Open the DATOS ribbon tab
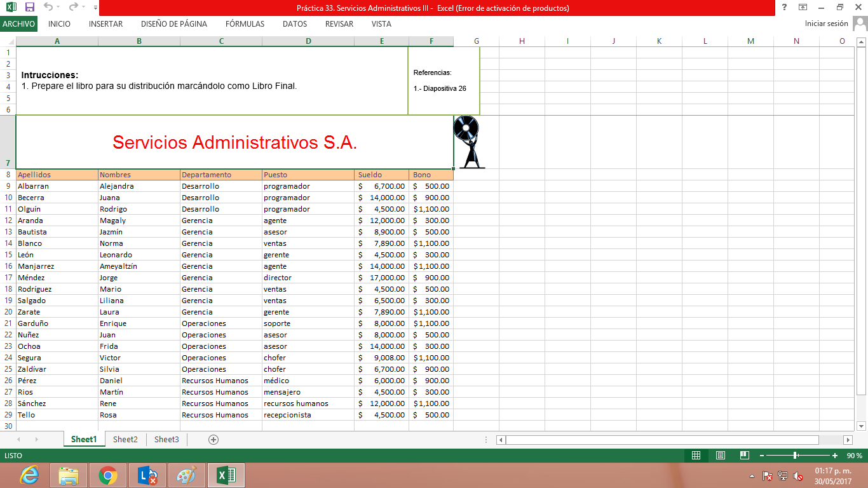The image size is (868, 488). point(295,24)
